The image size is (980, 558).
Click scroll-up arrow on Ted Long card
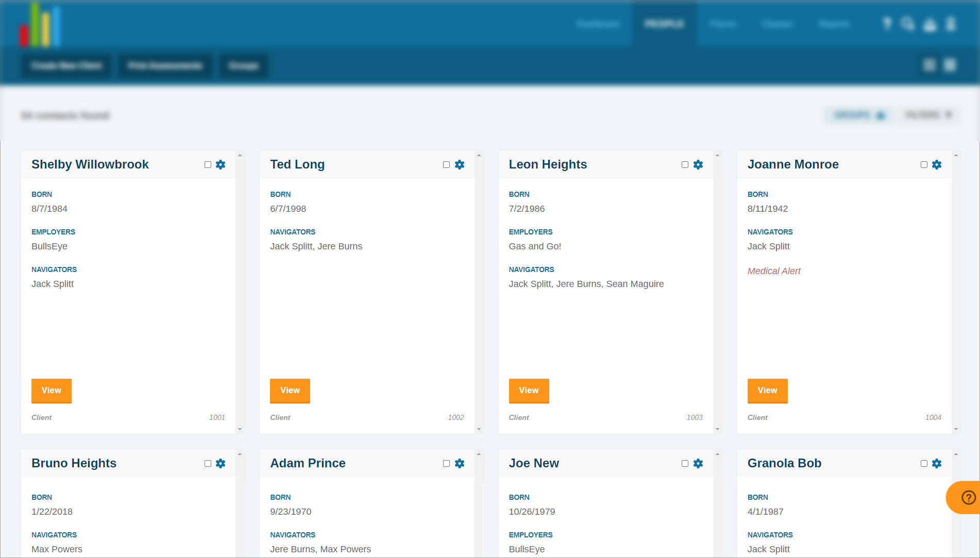(479, 155)
